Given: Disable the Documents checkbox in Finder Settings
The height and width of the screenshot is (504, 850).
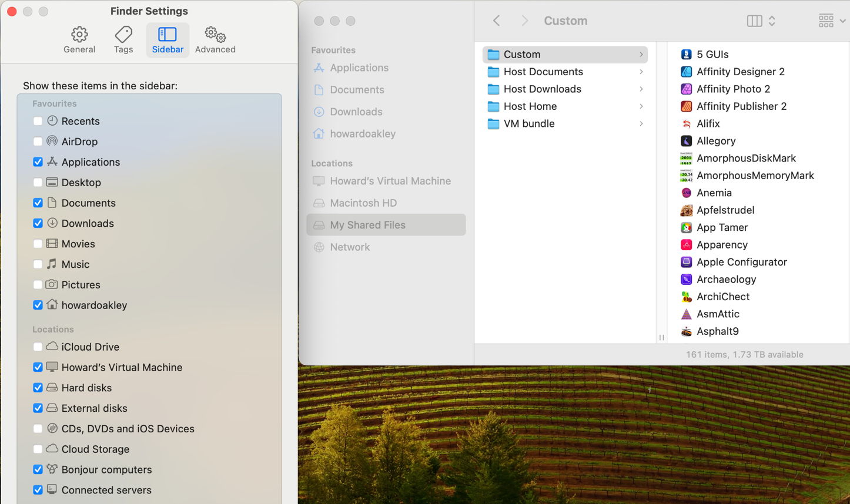Looking at the screenshot, I should tap(38, 203).
